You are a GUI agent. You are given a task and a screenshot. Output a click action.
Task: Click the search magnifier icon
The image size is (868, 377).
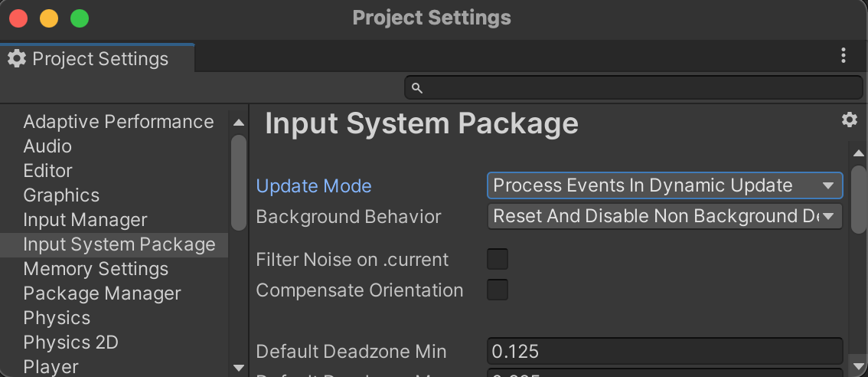click(417, 87)
